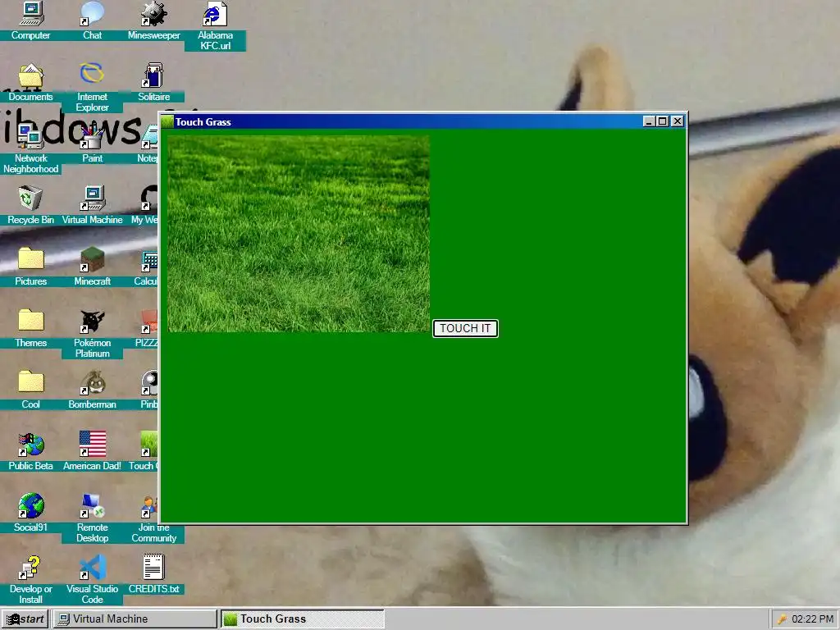Open the Themes folder
This screenshot has height=630, width=840.
(30, 328)
